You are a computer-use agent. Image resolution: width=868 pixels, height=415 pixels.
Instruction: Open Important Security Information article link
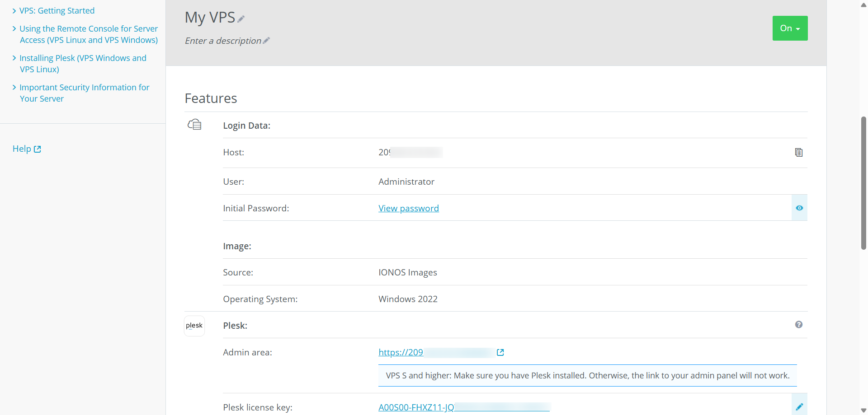coord(84,93)
